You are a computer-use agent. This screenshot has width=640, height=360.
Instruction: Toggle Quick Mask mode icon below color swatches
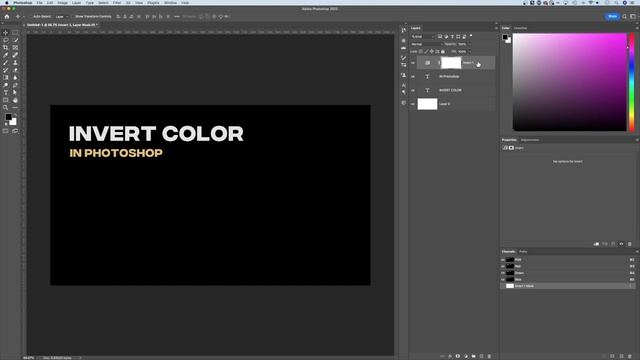6,131
